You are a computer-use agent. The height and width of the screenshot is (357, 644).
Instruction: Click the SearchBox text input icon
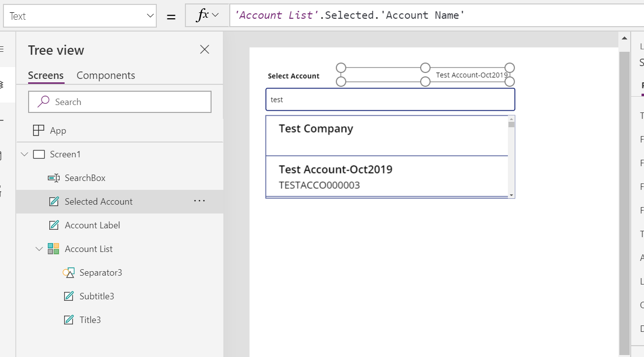[54, 178]
